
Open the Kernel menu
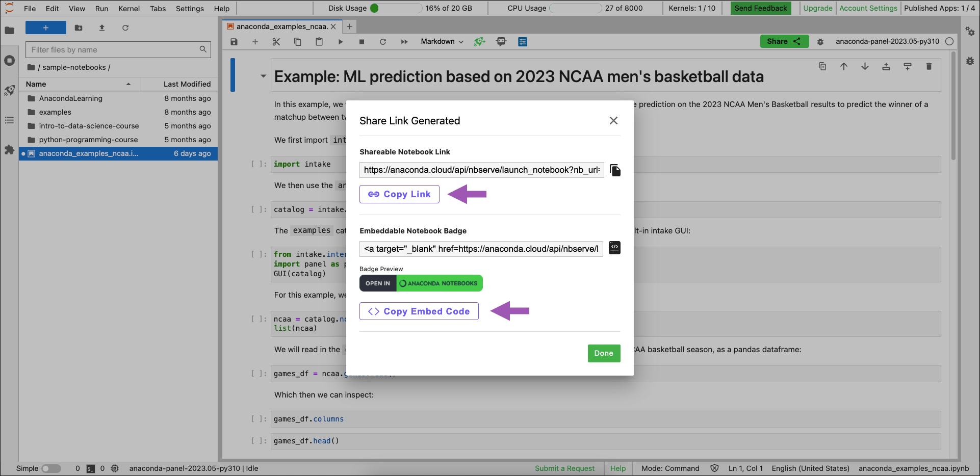pos(129,8)
